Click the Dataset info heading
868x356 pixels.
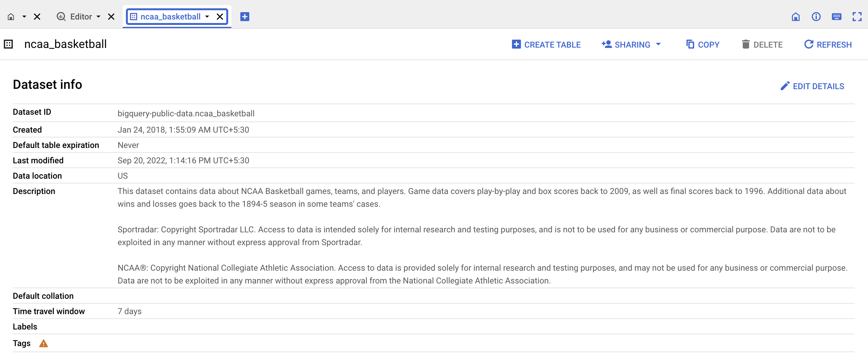(48, 85)
